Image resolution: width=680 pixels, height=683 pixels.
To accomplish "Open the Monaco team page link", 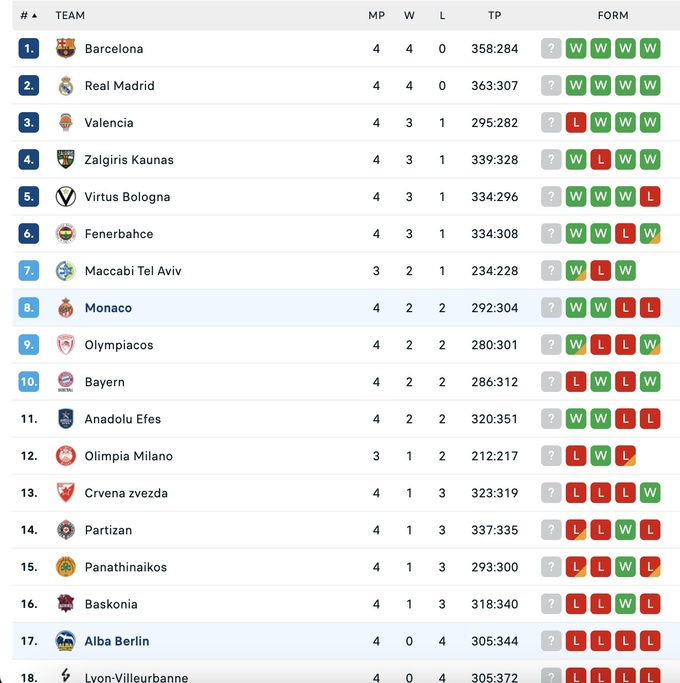I will coord(108,308).
